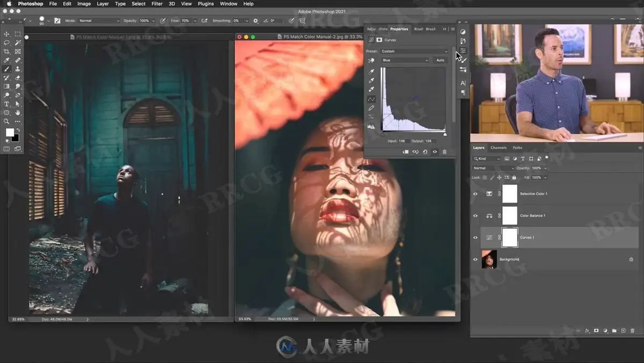Pick the Zoom tool in the toolbar

6,121
